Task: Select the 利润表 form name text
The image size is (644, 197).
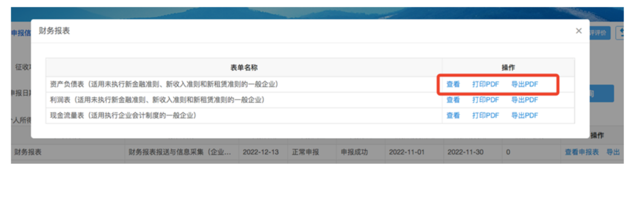Action: click(x=157, y=100)
